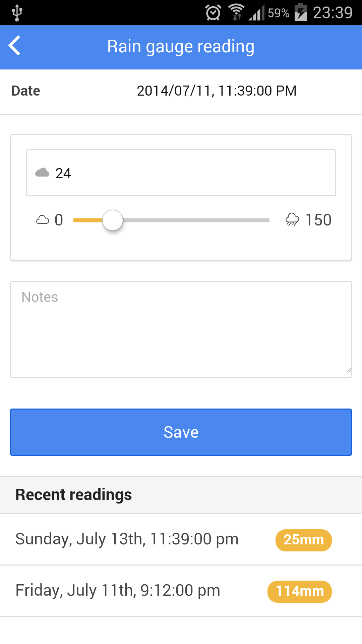The width and height of the screenshot is (362, 644).
Task: Select the Friday, July 11th reading entry
Action: coord(117,591)
